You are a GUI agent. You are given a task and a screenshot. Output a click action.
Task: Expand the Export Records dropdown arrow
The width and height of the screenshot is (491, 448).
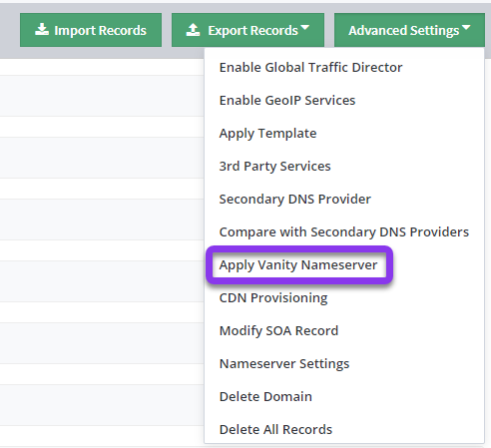click(304, 27)
